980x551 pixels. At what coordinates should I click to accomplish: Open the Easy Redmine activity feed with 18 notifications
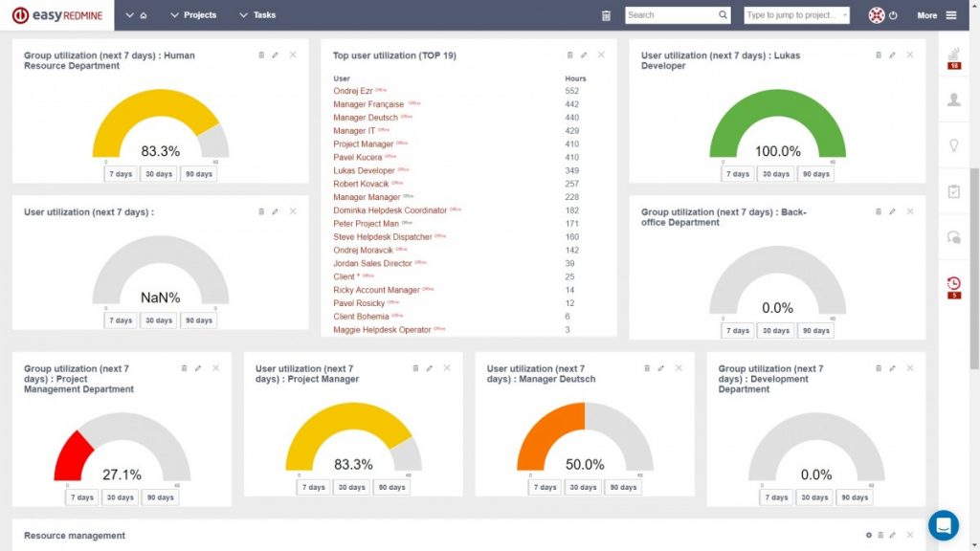[x=952, y=56]
